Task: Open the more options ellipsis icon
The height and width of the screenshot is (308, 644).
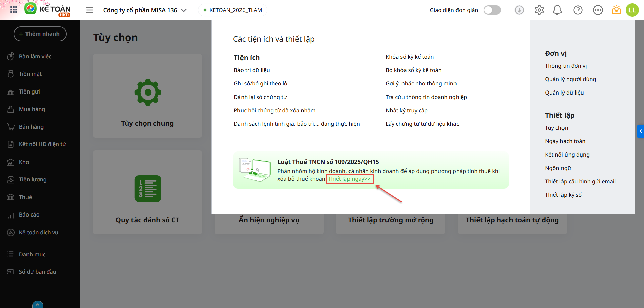Action: (598, 10)
